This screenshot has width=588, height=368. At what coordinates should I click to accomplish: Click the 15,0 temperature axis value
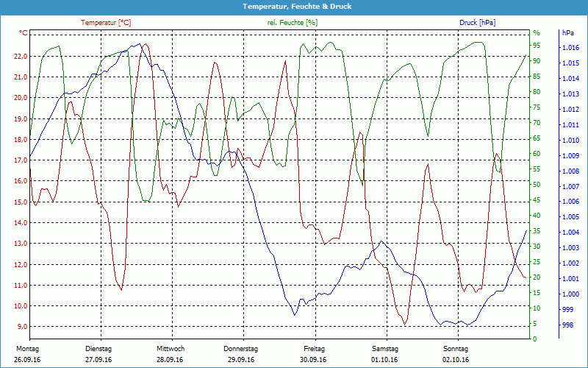(21, 202)
